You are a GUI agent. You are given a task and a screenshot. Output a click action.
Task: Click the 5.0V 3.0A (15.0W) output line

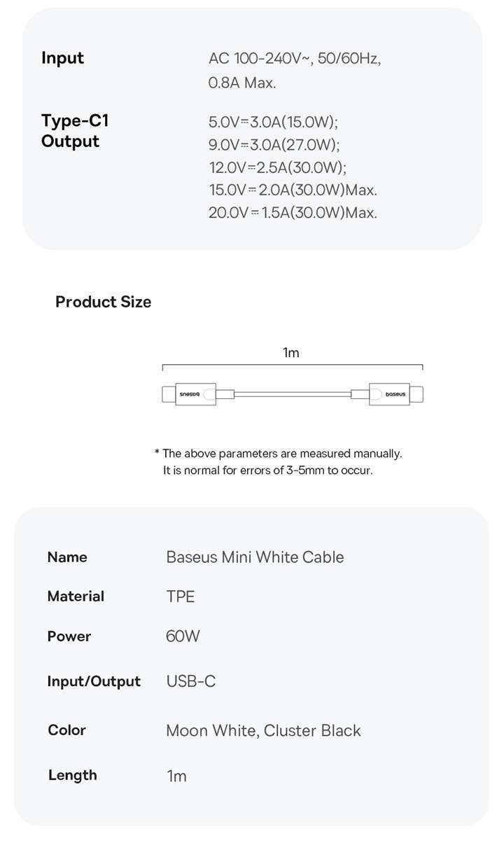[273, 123]
